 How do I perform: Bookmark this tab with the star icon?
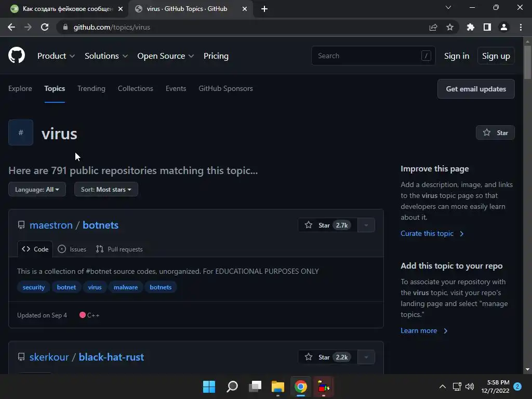pos(450,27)
